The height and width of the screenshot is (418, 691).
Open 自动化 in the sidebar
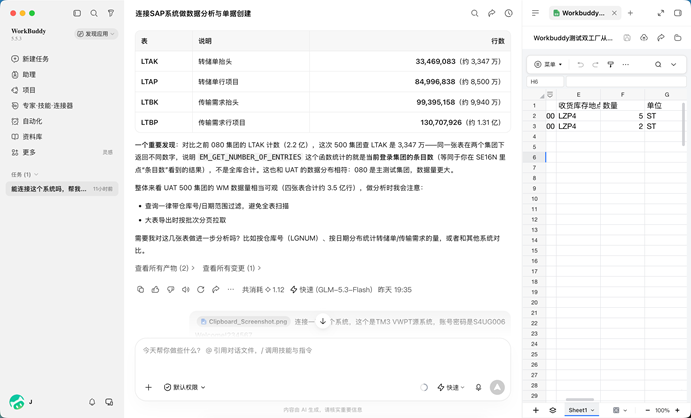pos(32,121)
